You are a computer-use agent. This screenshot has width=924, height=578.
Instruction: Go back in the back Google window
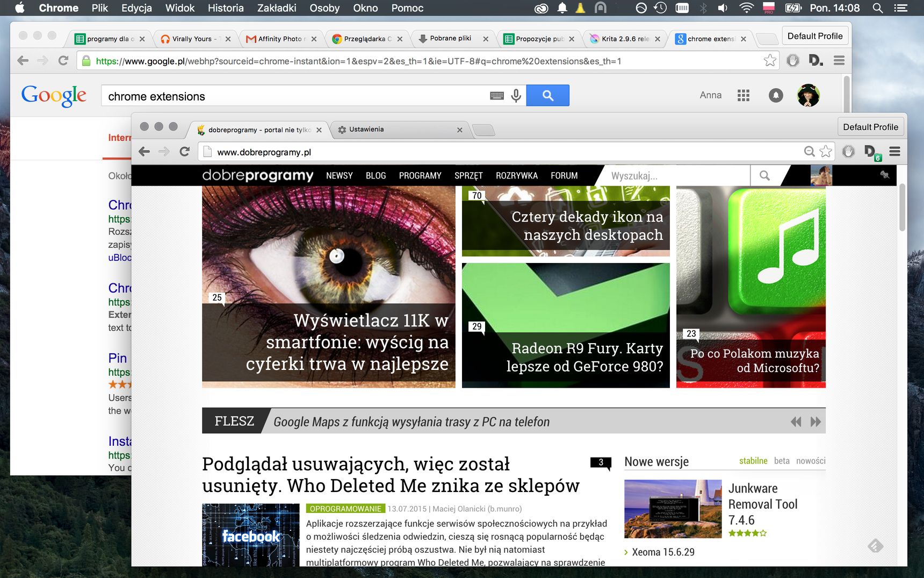[x=23, y=61]
